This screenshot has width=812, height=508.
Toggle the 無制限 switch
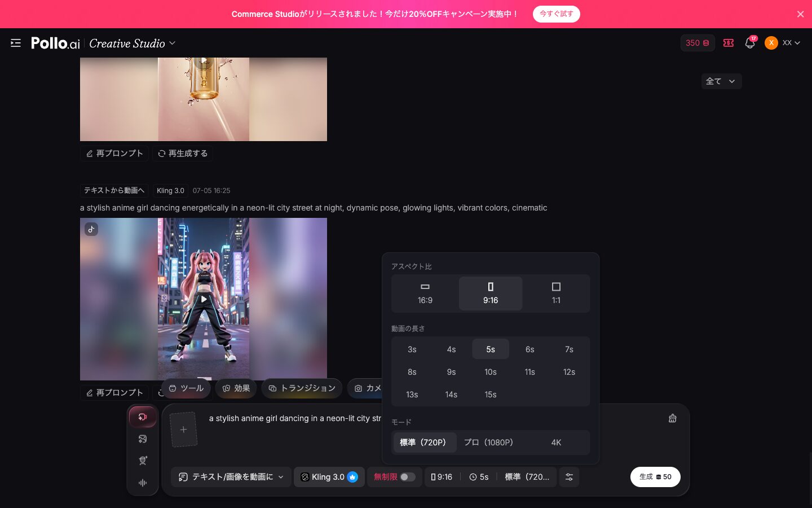[408, 477]
